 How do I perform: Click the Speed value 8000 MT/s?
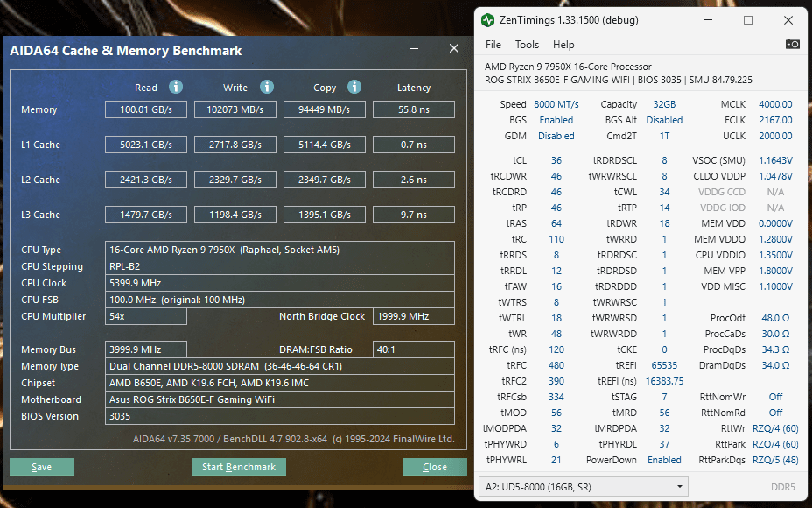556,104
